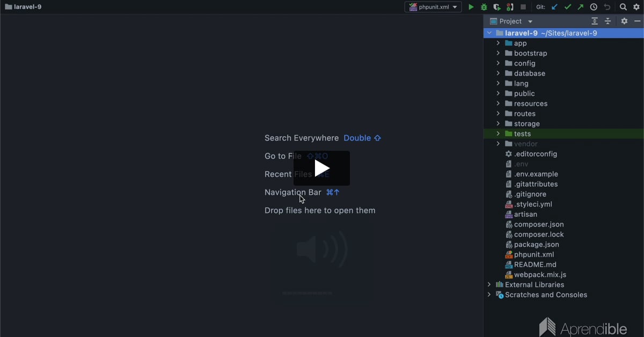
Task: Click the laravel-9 title bar label
Action: 27,7
